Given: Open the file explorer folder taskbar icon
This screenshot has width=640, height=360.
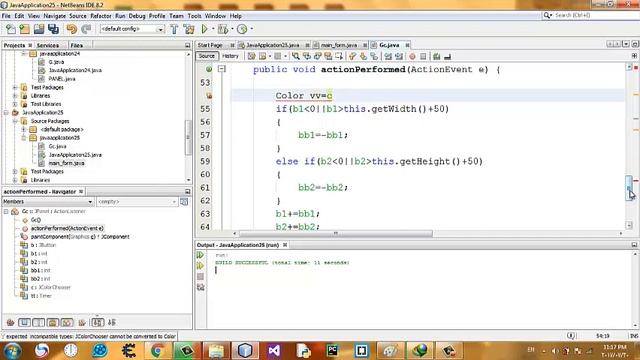Looking at the screenshot, I should tap(216, 351).
